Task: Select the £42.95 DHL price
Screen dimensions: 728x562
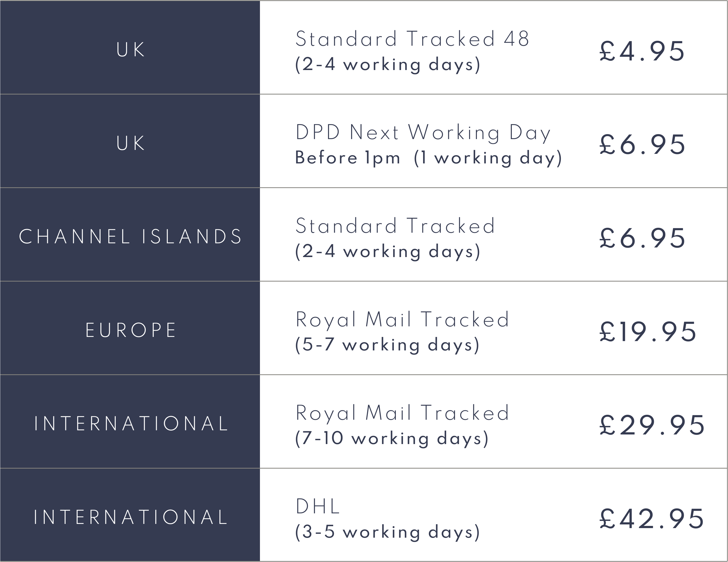Action: pos(652,519)
